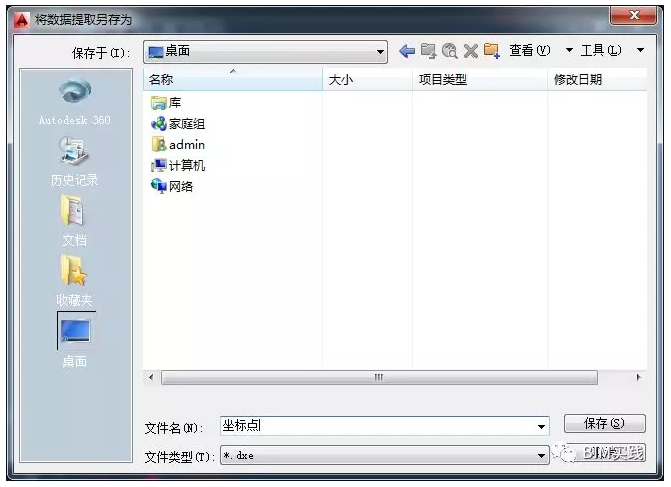The width and height of the screenshot is (671, 487).
Task: Select the admin user folder
Action: click(178, 145)
